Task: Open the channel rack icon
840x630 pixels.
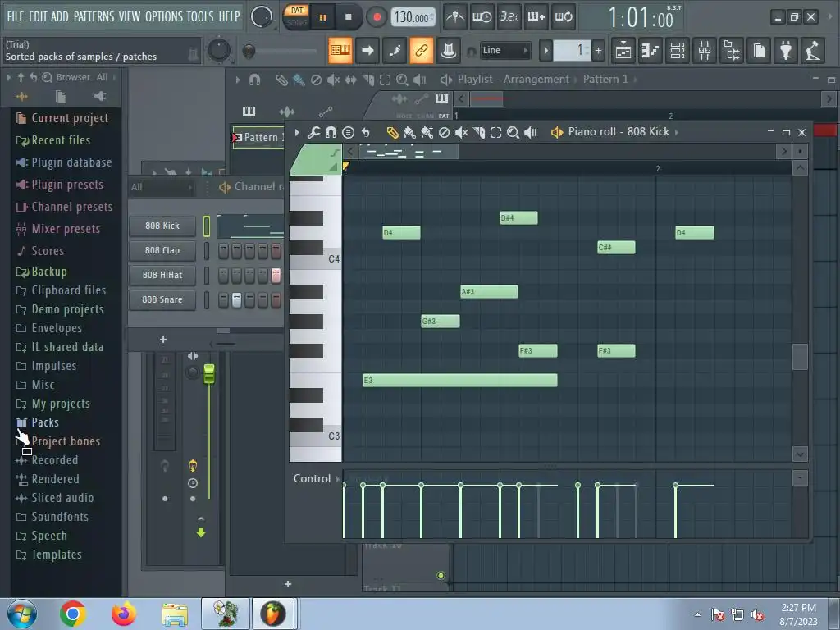Action: pyautogui.click(x=678, y=51)
